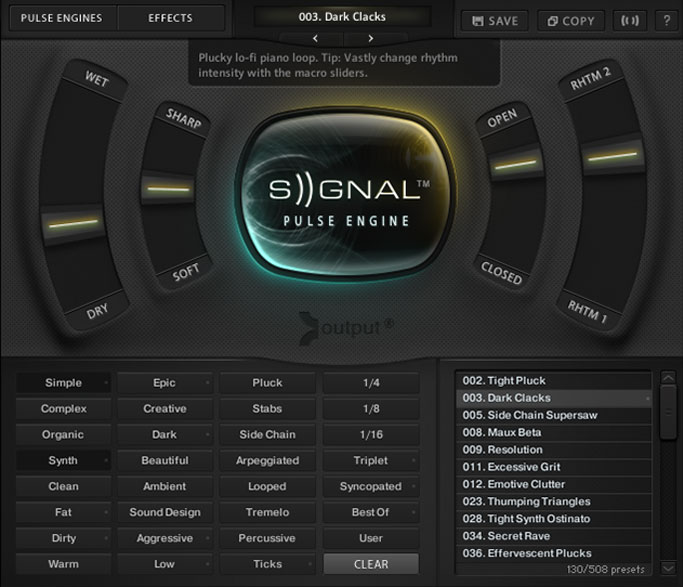
Task: Go to next preset with right arrow
Action: click(x=371, y=38)
